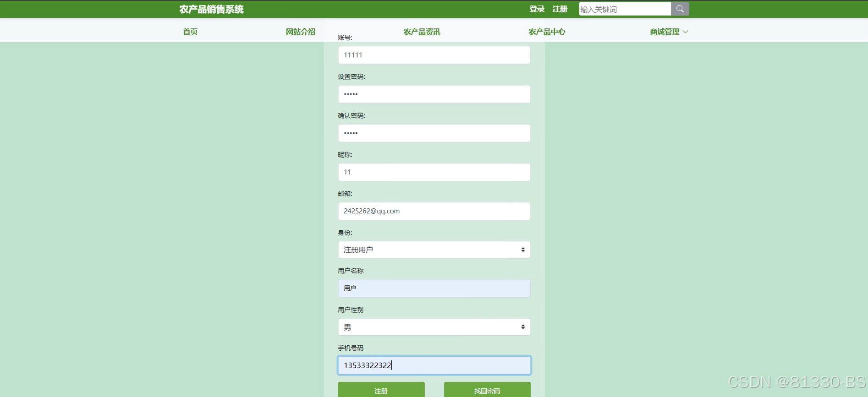This screenshot has width=868, height=397.
Task: Go to 农产品中心 page
Action: point(547,32)
